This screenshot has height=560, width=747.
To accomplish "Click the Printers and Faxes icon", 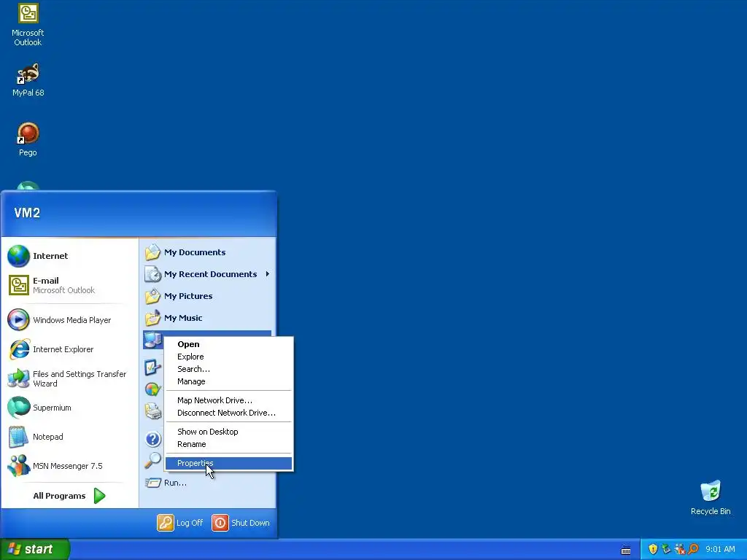I will click(153, 411).
